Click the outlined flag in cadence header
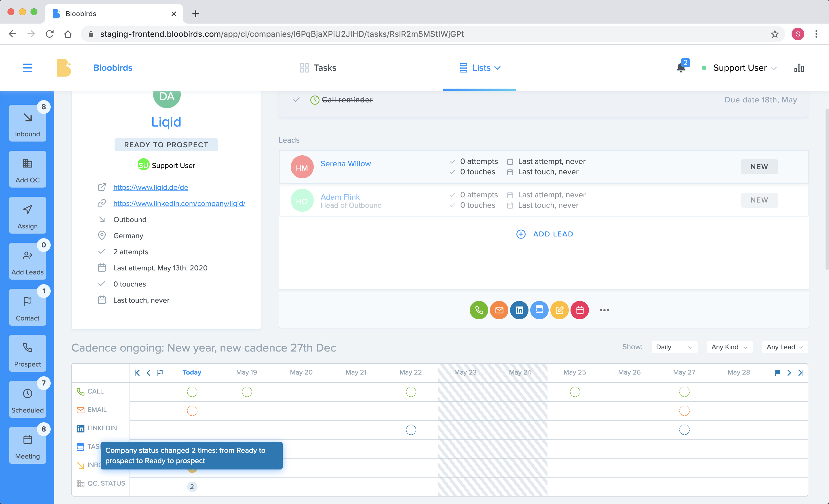829x504 pixels. [x=160, y=373]
